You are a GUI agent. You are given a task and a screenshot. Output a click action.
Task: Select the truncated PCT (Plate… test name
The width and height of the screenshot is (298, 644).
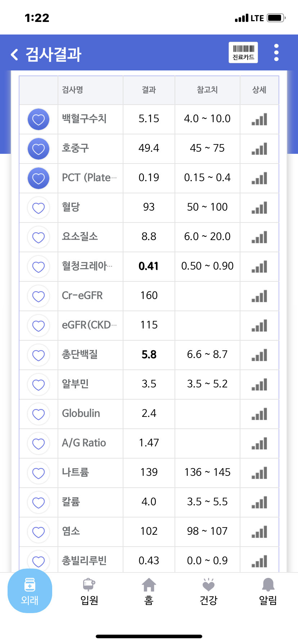tap(89, 178)
